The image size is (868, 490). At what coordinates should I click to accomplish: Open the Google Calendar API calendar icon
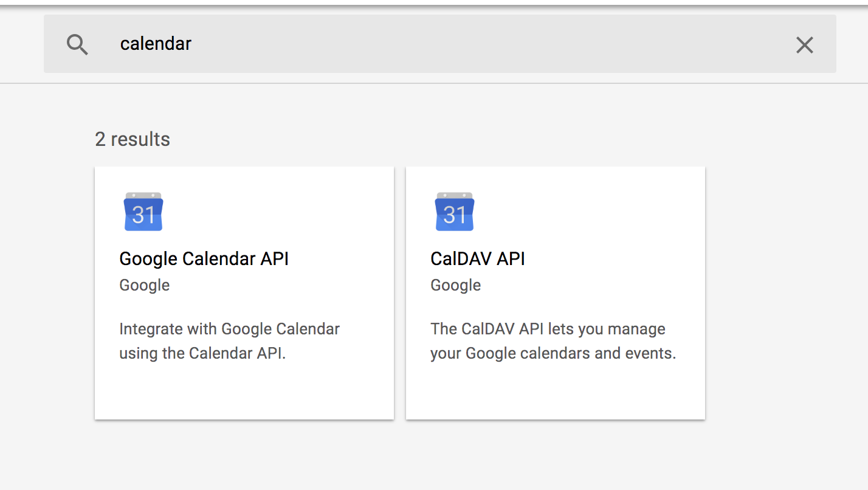[143, 212]
